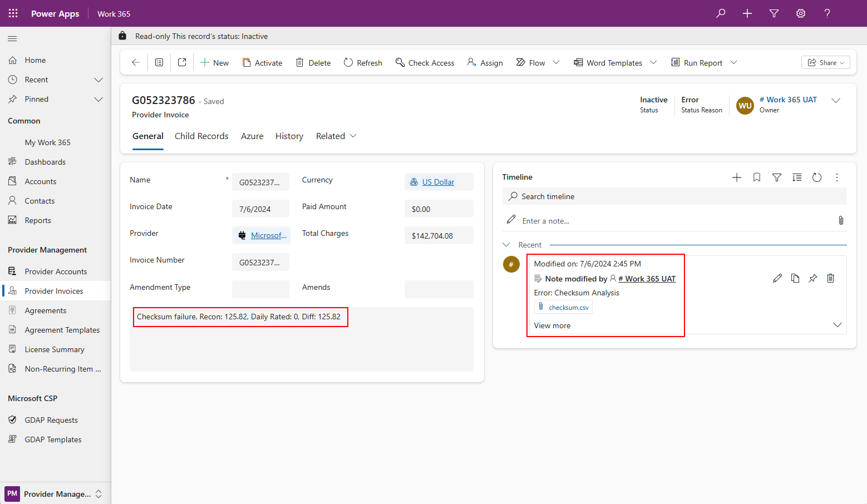The height and width of the screenshot is (504, 867).
Task: Click the Search timeline field
Action: click(x=674, y=196)
